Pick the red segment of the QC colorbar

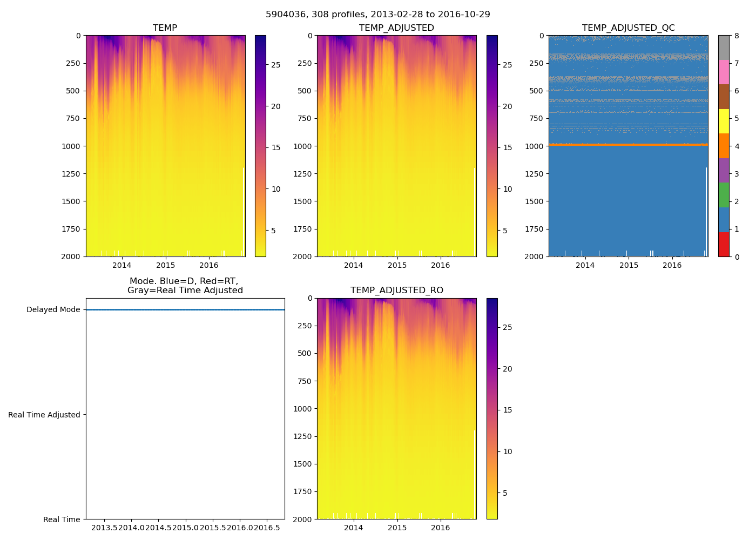coord(724,245)
